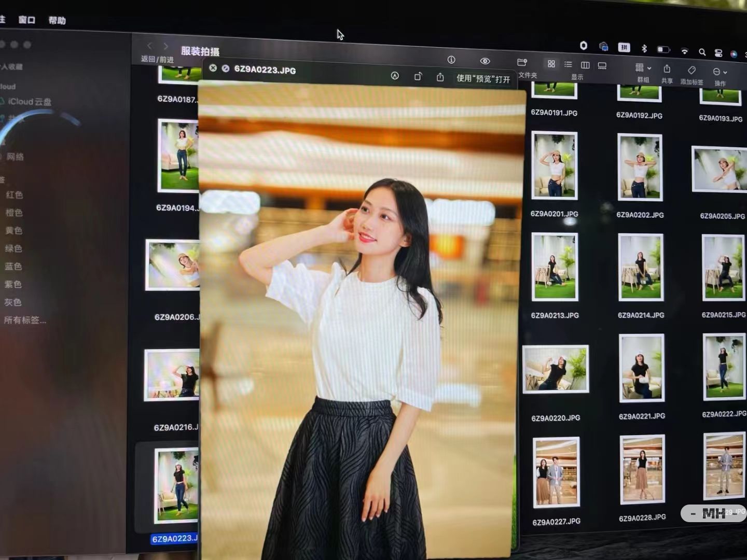Select thumbnail 6Z9A0214.JPG

click(641, 267)
